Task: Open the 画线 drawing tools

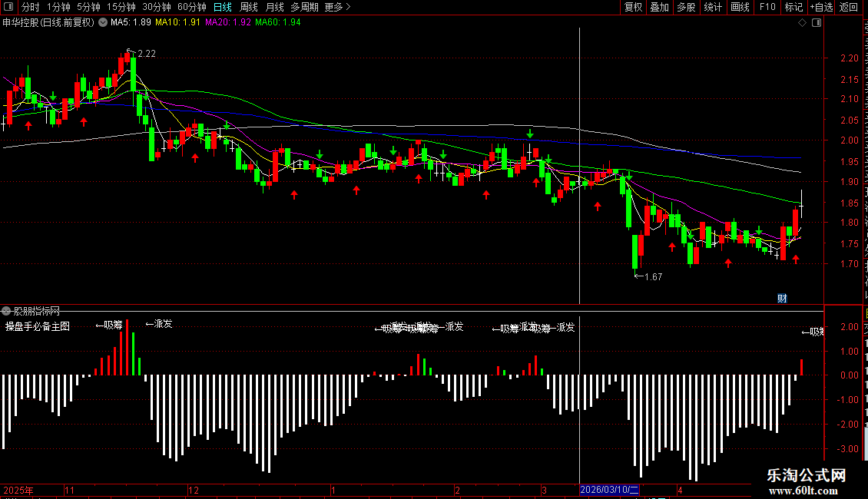Action: [x=740, y=7]
